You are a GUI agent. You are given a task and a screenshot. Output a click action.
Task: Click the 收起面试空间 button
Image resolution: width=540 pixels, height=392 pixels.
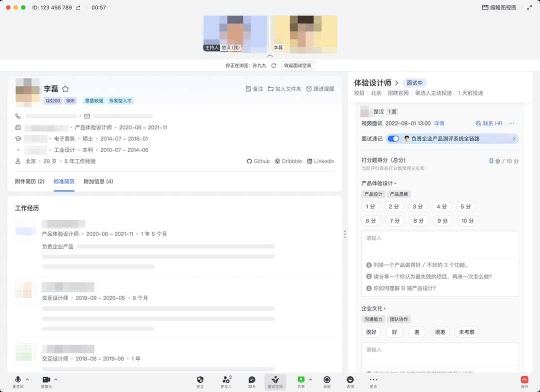click(297, 65)
